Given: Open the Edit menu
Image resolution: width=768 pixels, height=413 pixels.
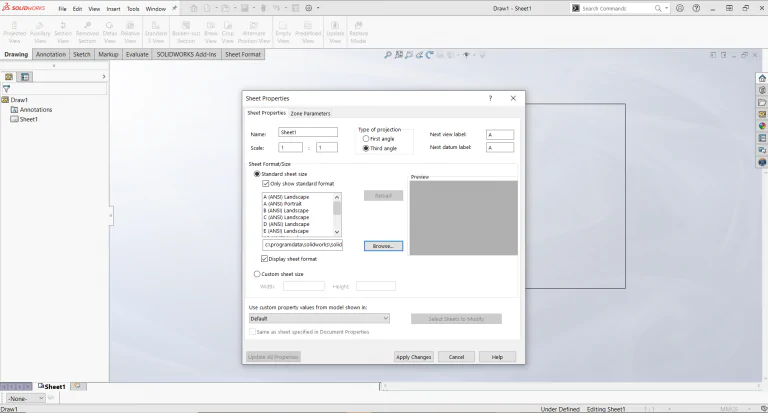Looking at the screenshot, I should point(77,9).
